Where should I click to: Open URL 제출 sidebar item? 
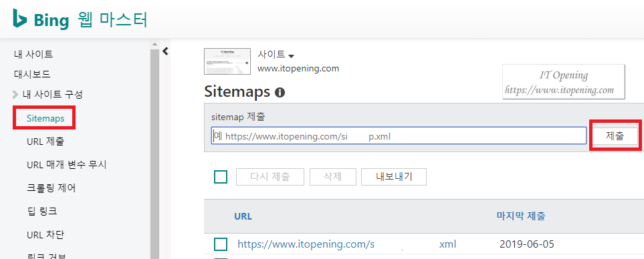click(45, 142)
